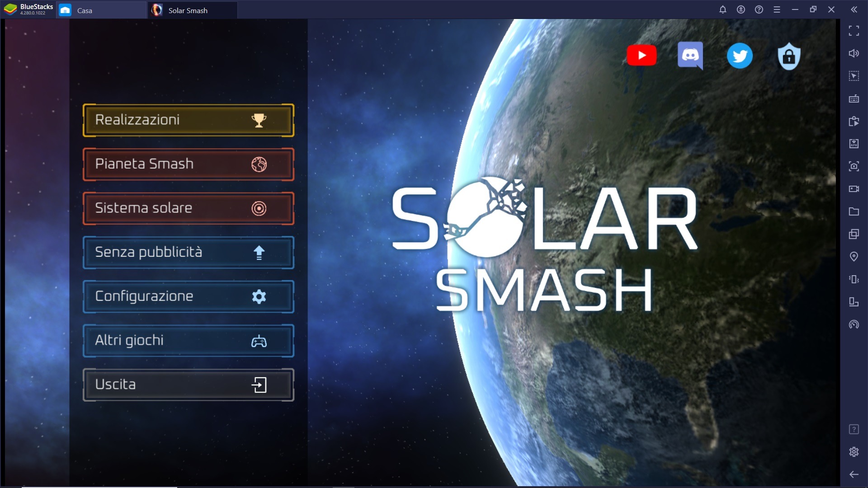This screenshot has width=868, height=488.
Task: Open the BlueStacks hamburger menu
Action: point(777,9)
